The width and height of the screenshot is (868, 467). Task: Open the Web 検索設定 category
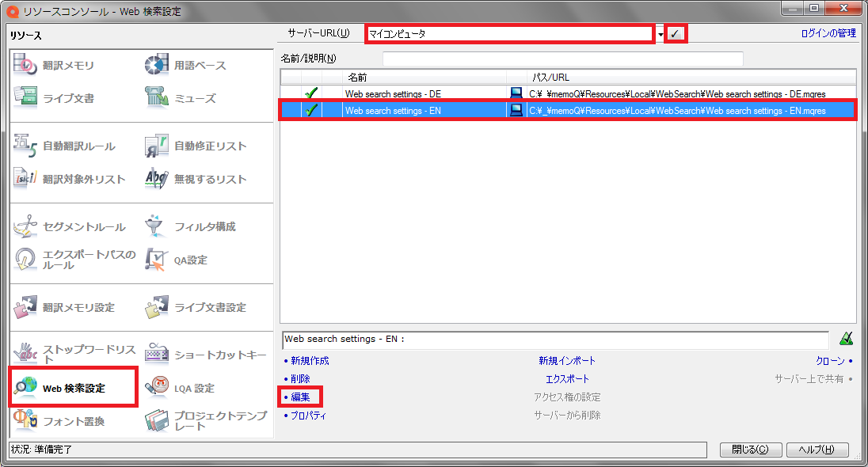coord(73,388)
